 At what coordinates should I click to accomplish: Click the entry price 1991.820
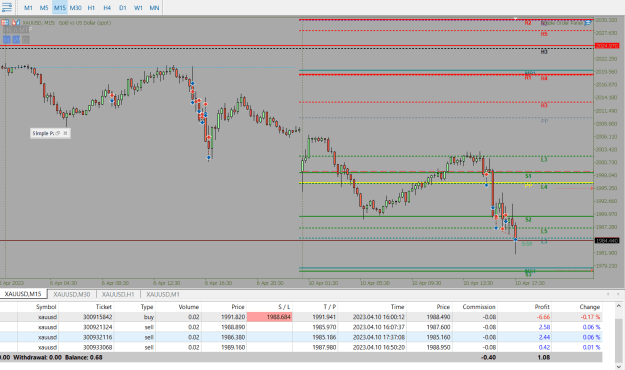[x=233, y=317]
